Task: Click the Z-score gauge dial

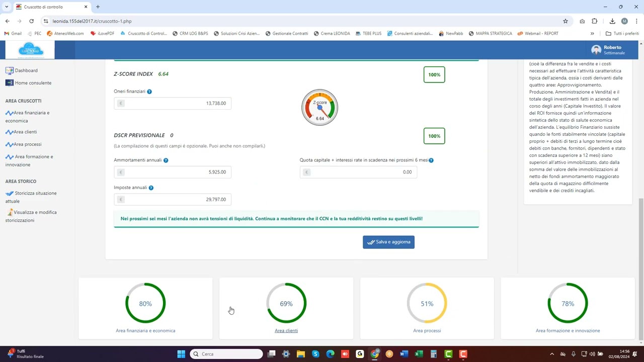Action: click(x=319, y=108)
